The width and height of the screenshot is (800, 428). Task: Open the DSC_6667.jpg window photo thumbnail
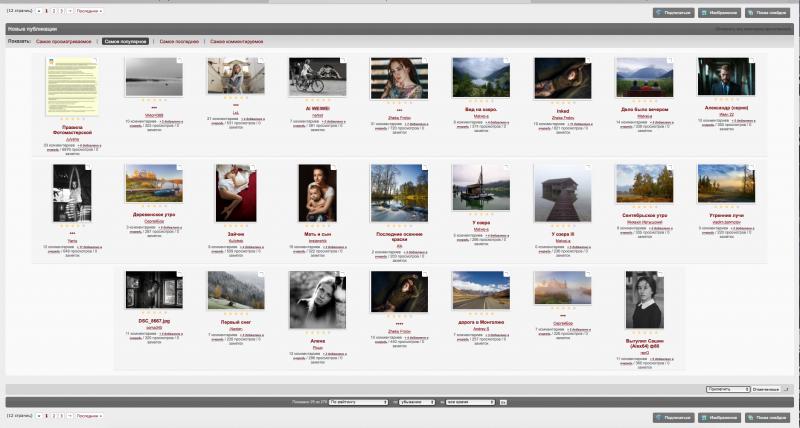point(154,290)
